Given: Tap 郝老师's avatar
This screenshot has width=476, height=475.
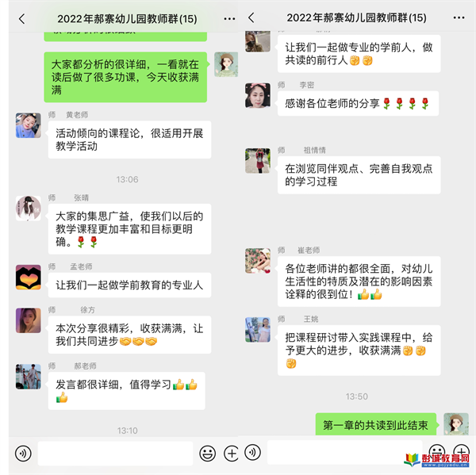Looking at the screenshot, I should [29, 377].
